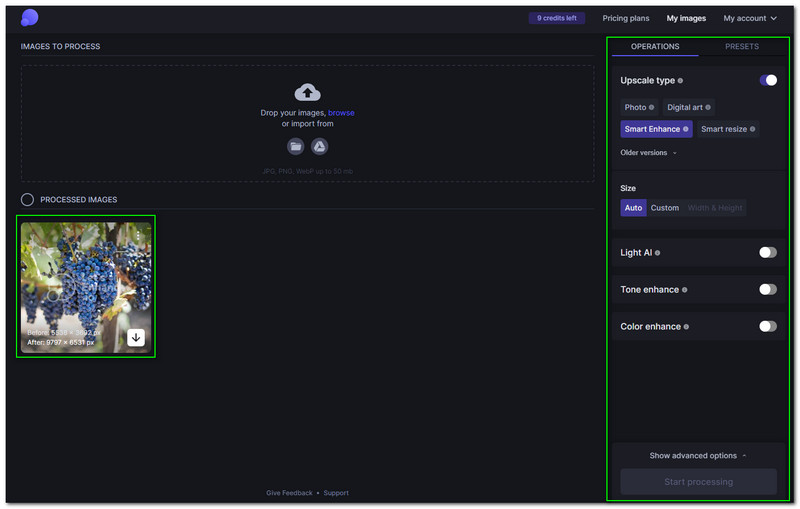Click the purple app logo

[30, 17]
